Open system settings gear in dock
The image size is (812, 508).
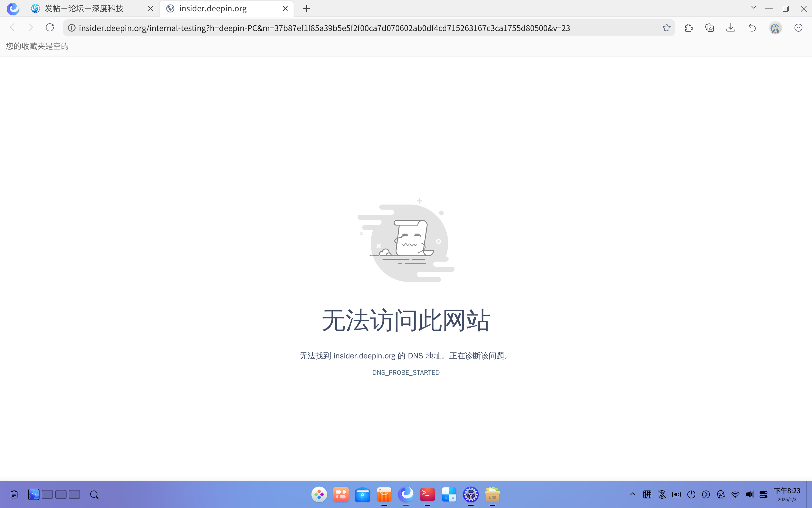471,494
